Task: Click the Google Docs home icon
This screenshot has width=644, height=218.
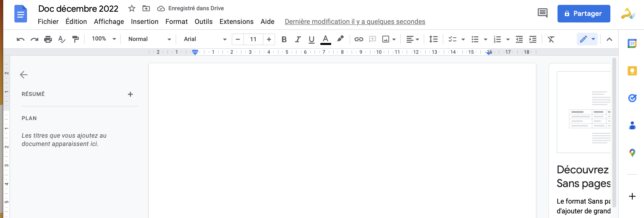Action: [x=20, y=13]
